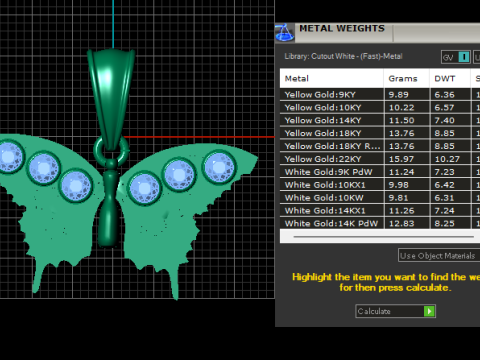Click the 12.83 grams value

point(401,223)
